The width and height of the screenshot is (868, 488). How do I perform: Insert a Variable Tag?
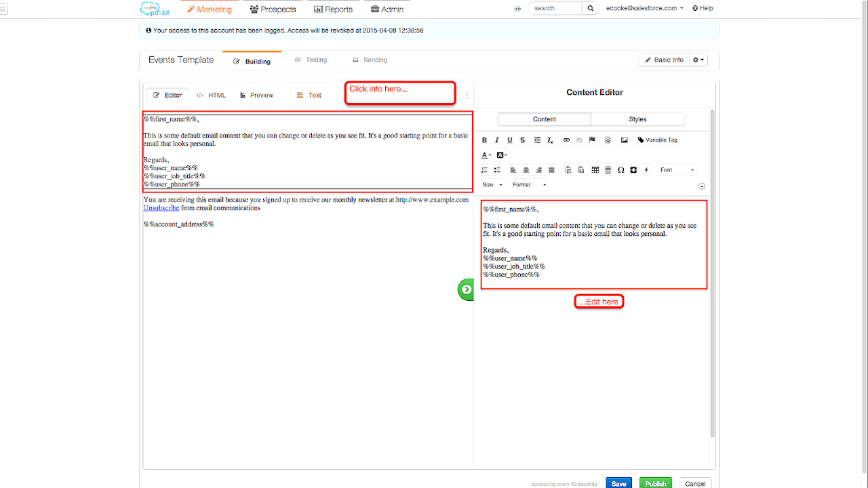[658, 140]
